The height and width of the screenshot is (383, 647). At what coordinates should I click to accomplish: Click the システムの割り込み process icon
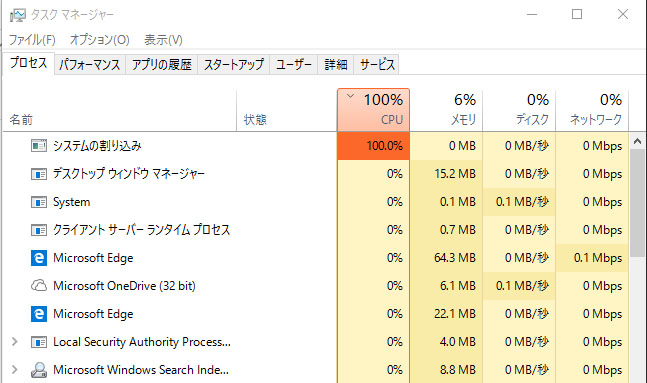39,146
